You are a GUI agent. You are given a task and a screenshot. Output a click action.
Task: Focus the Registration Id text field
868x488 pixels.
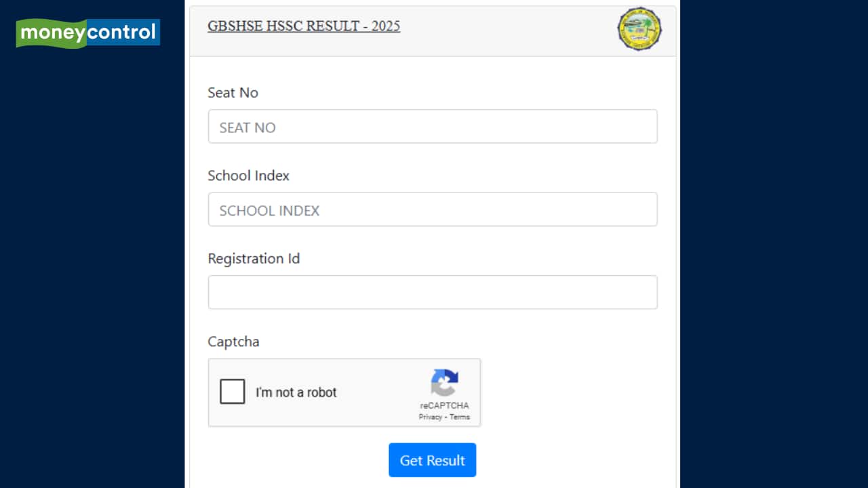coord(432,292)
